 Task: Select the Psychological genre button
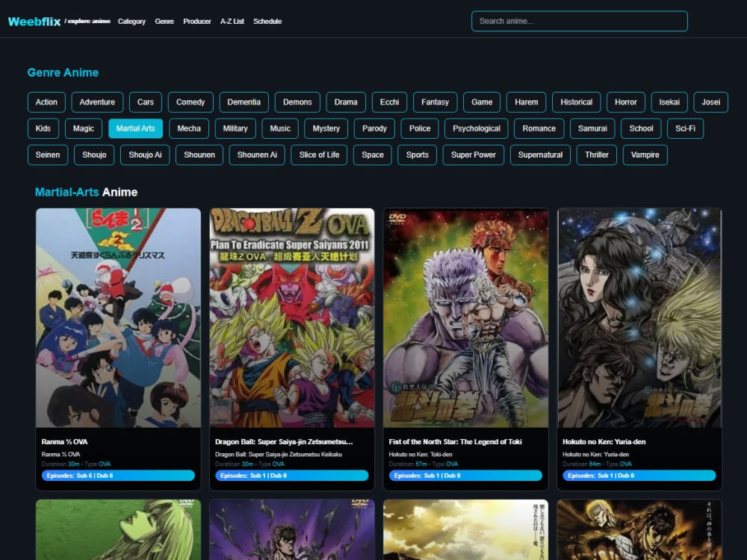[477, 128]
